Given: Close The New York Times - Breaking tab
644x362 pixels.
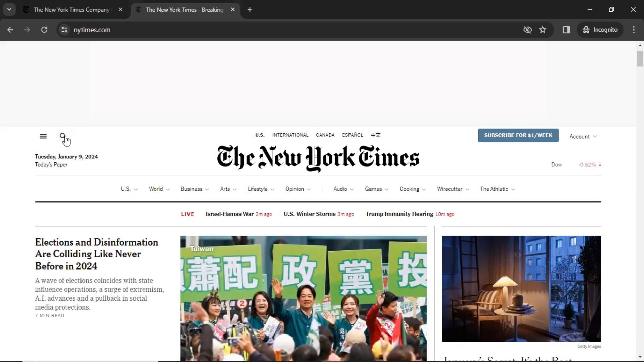Looking at the screenshot, I should [233, 10].
